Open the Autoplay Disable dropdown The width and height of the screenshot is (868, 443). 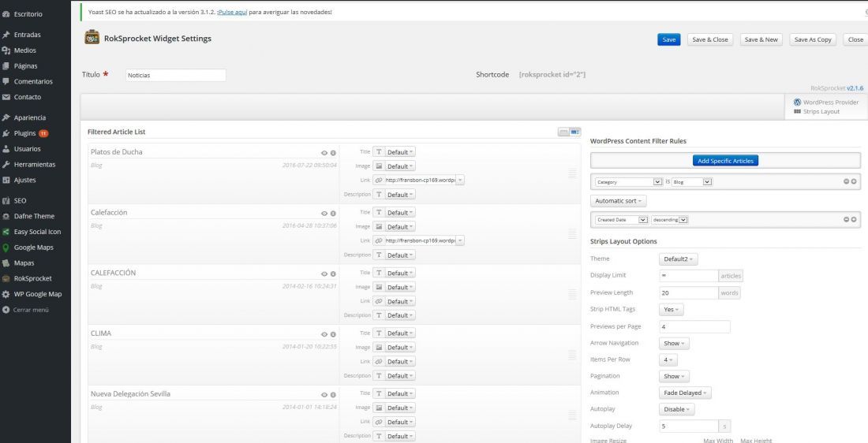pos(676,410)
